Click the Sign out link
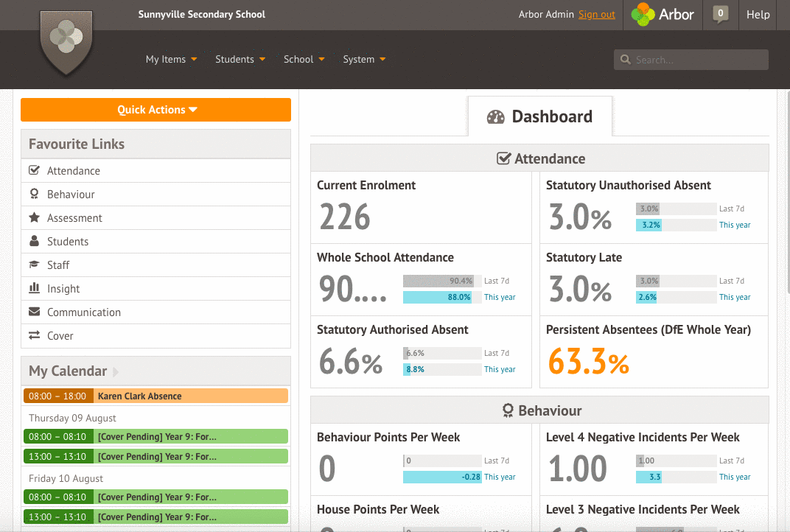The image size is (790, 532). pos(596,15)
